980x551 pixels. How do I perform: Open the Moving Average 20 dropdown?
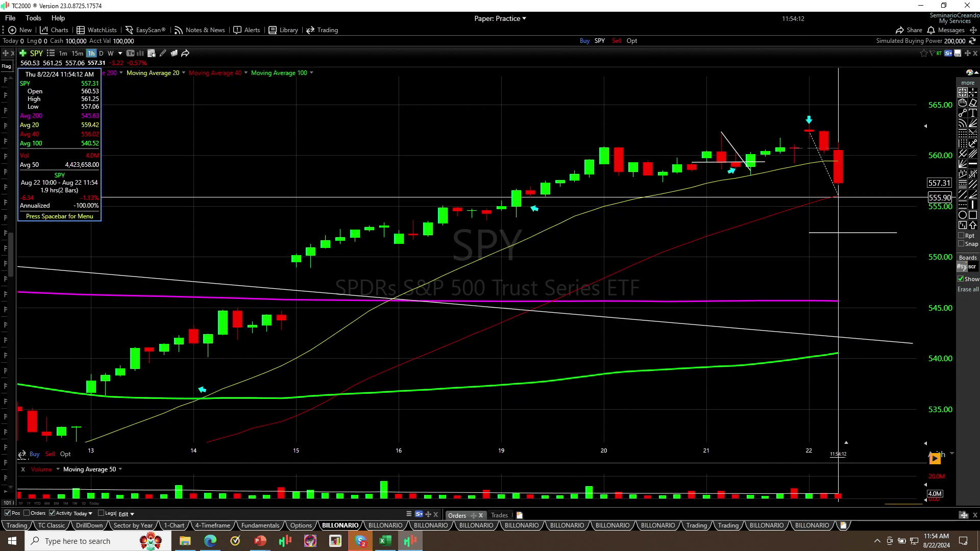tap(184, 73)
